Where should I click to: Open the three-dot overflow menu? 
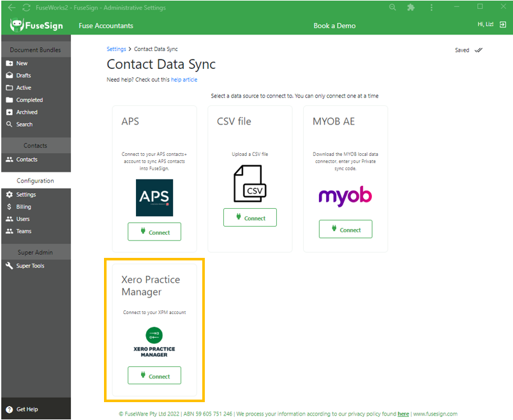[431, 7]
